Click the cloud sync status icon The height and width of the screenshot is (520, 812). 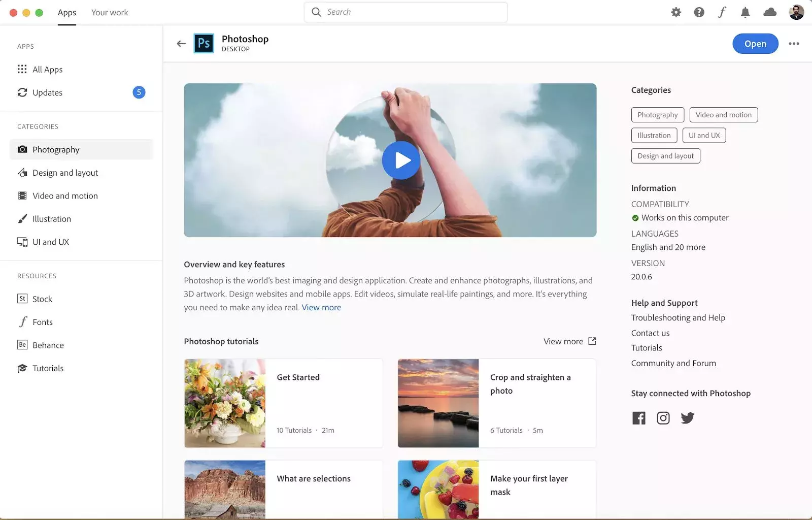tap(769, 12)
